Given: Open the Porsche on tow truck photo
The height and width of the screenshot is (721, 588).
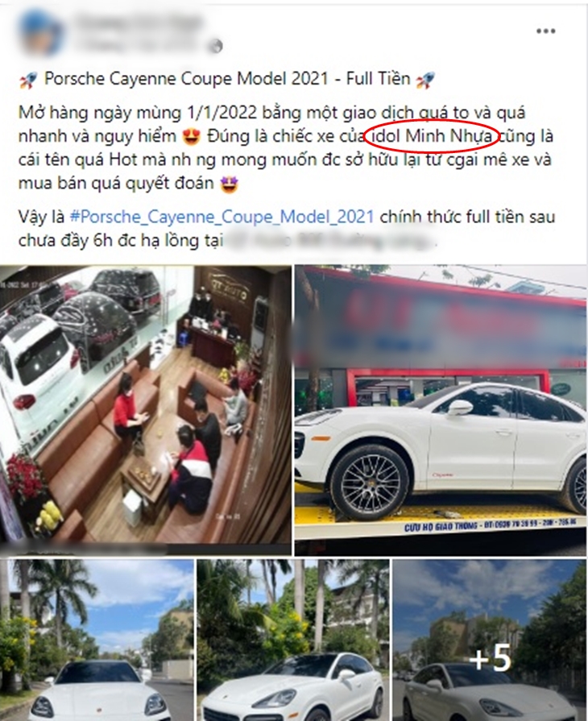Looking at the screenshot, I should (441, 410).
